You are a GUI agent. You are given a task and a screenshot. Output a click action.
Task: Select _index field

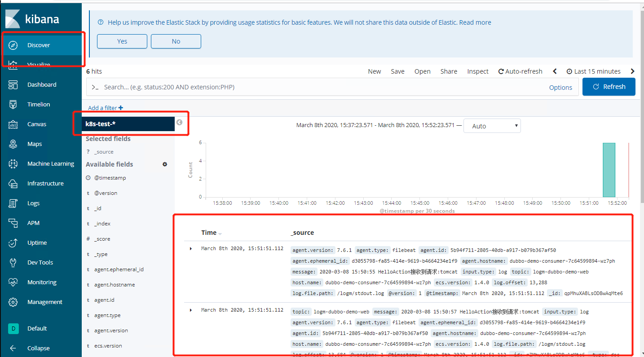102,224
